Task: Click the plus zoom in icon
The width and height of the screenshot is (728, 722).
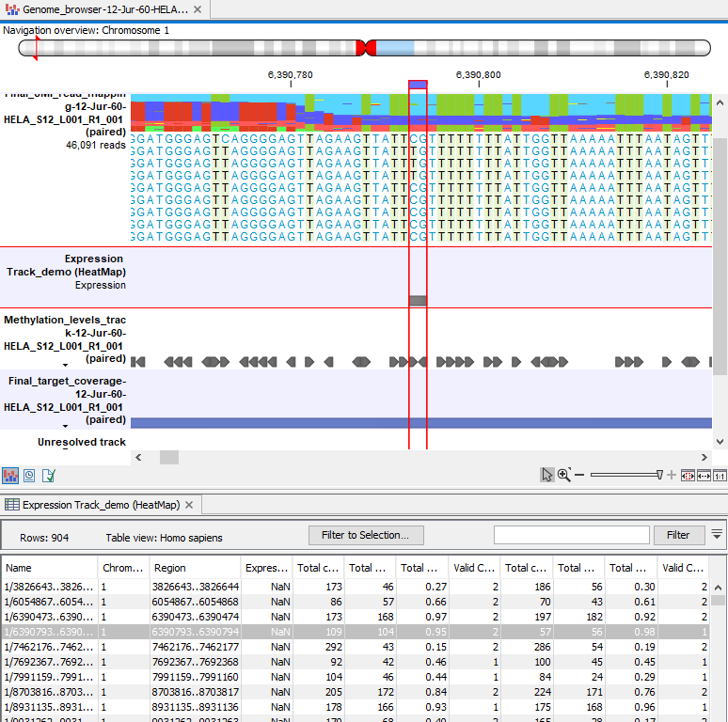Action: tap(671, 475)
